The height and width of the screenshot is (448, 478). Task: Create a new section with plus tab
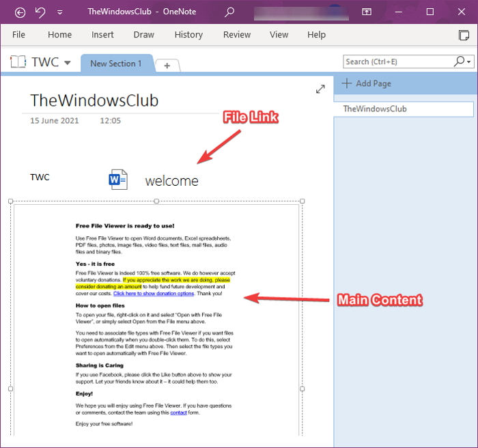[x=167, y=66]
